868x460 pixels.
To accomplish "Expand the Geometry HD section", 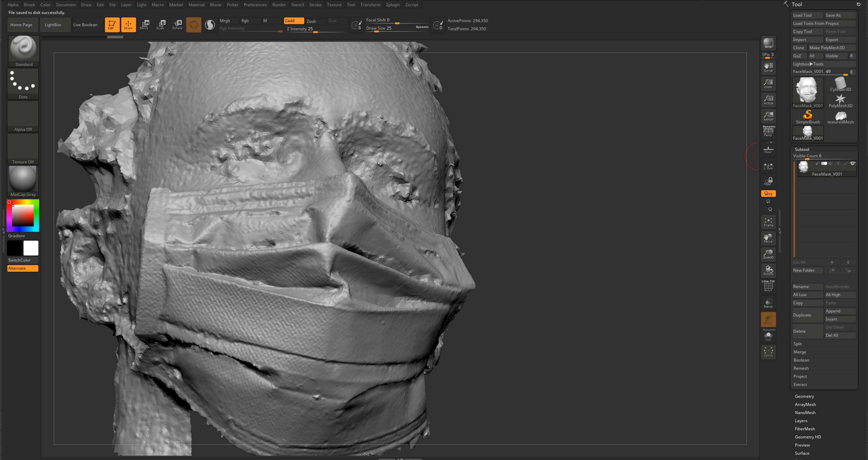I will tap(808, 437).
